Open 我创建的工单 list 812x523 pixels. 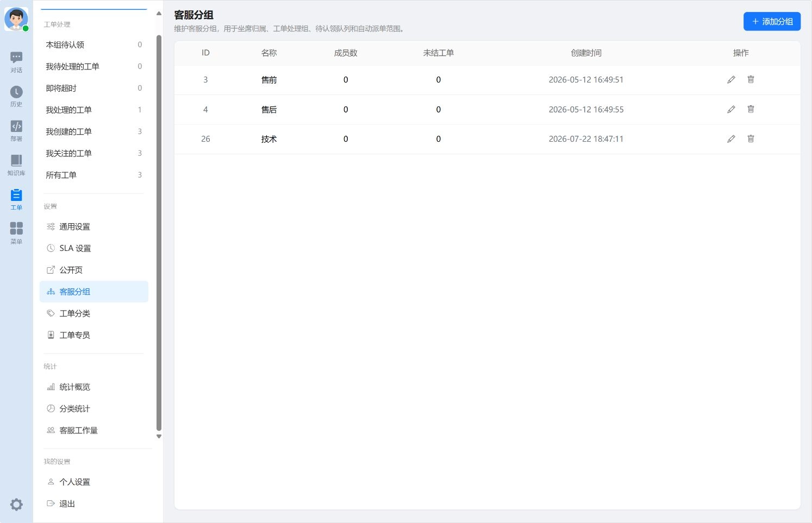point(93,131)
